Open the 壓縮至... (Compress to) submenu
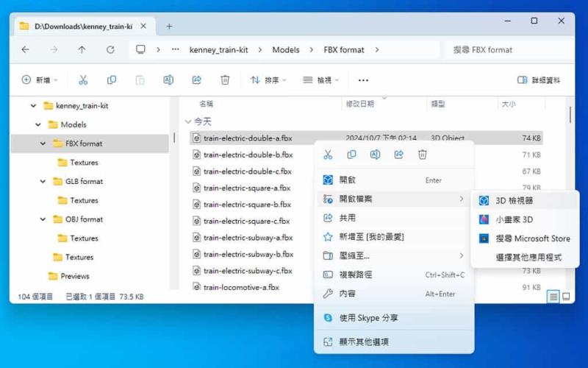Image resolution: width=588 pixels, height=368 pixels. [x=394, y=255]
